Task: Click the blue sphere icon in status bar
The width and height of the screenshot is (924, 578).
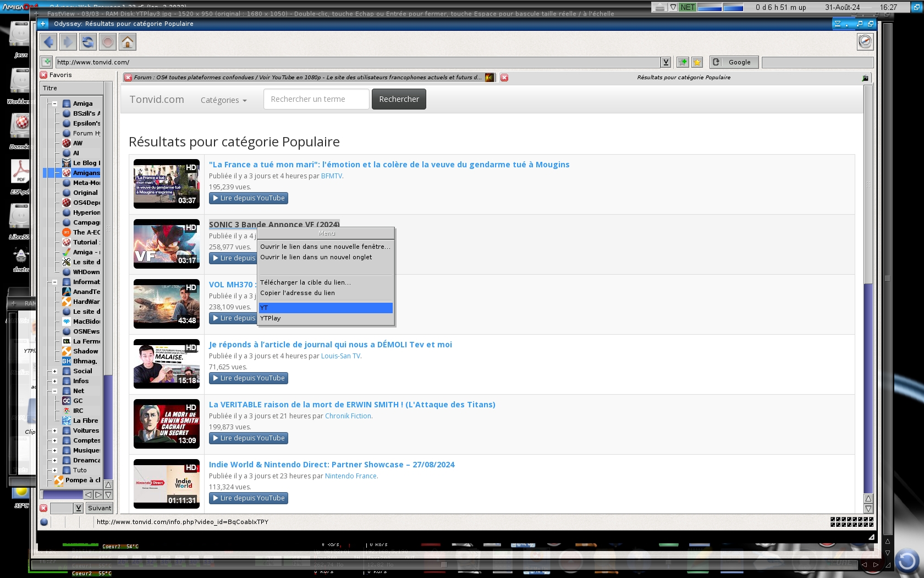Action: coord(44,522)
